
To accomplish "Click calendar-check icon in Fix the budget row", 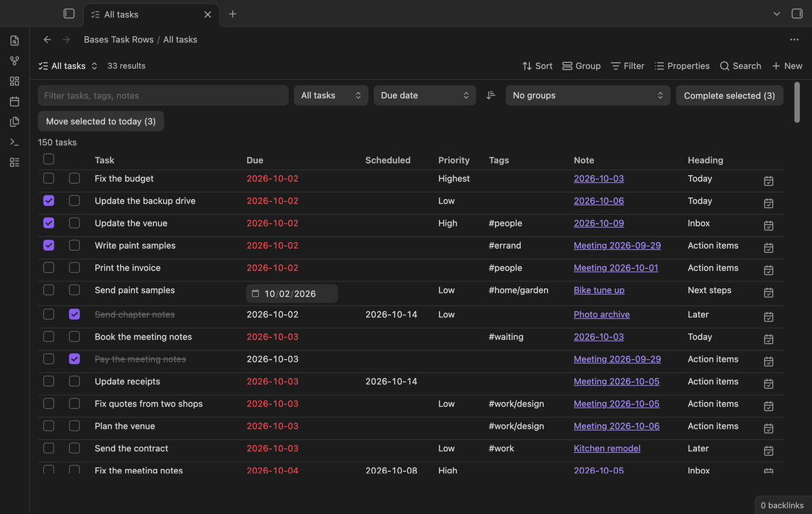I will point(769,181).
